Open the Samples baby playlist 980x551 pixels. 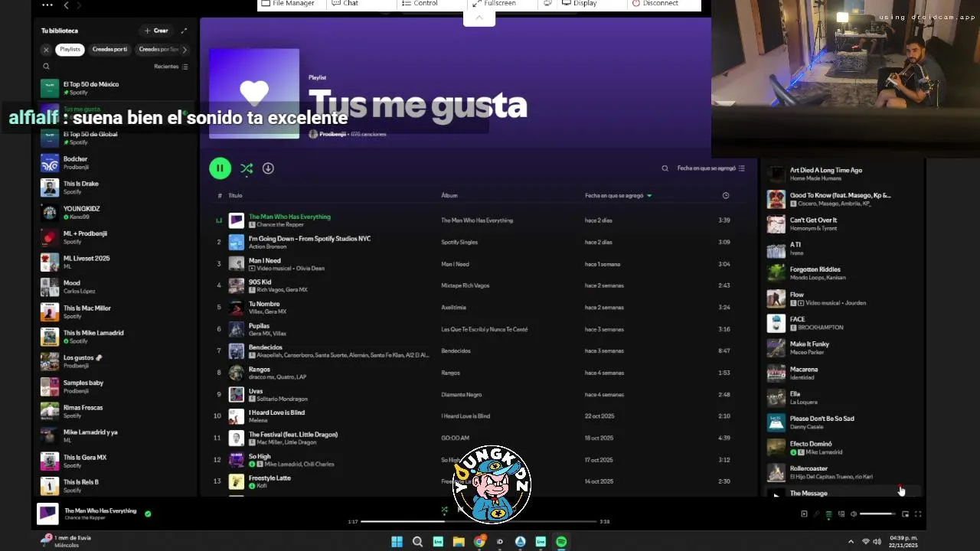[116, 386]
